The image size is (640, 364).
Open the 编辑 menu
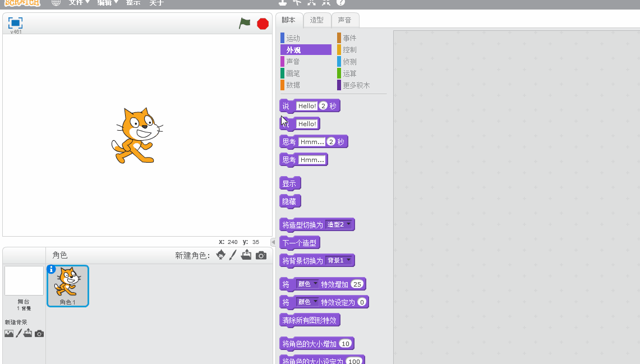(107, 2)
